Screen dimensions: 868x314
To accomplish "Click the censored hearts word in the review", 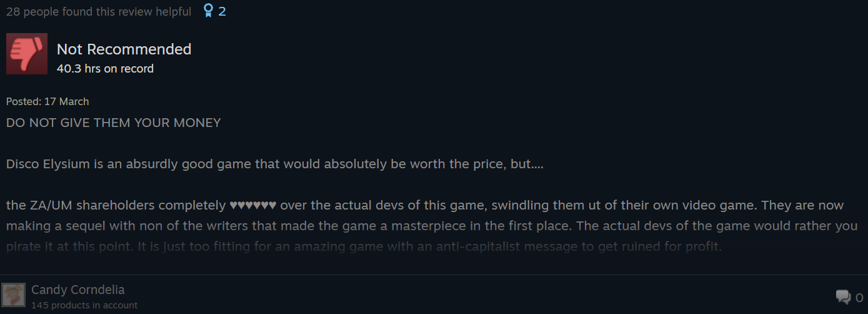I will (x=253, y=205).
